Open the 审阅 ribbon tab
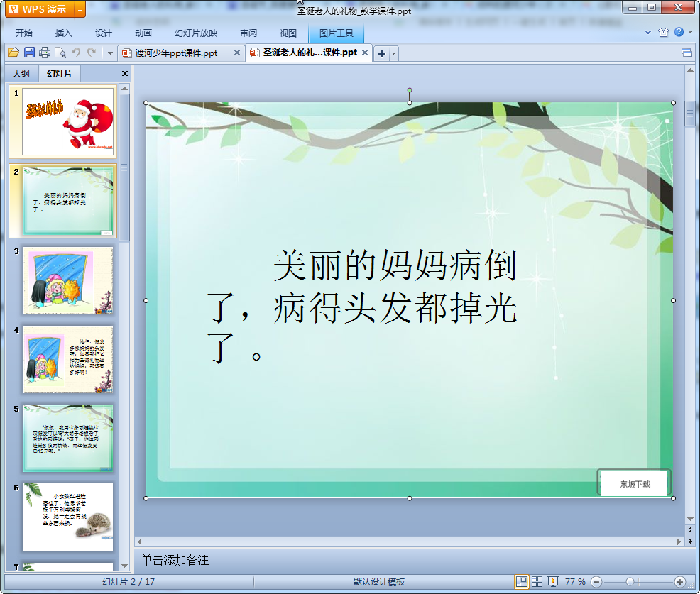 248,33
